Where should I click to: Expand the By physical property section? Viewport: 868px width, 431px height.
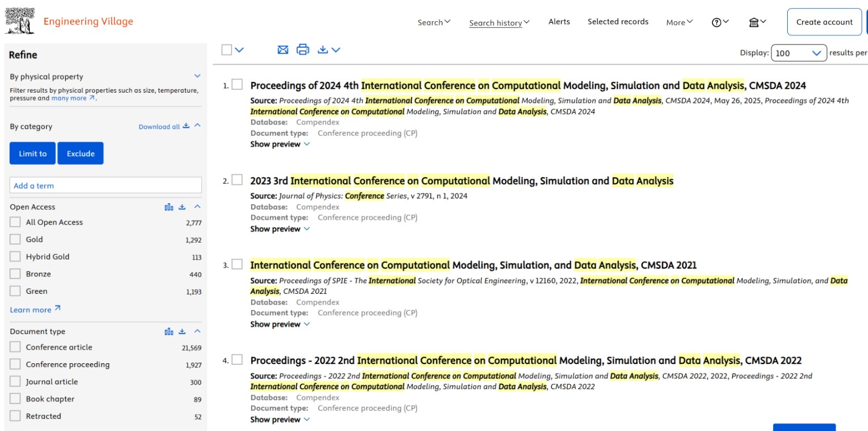click(x=197, y=76)
